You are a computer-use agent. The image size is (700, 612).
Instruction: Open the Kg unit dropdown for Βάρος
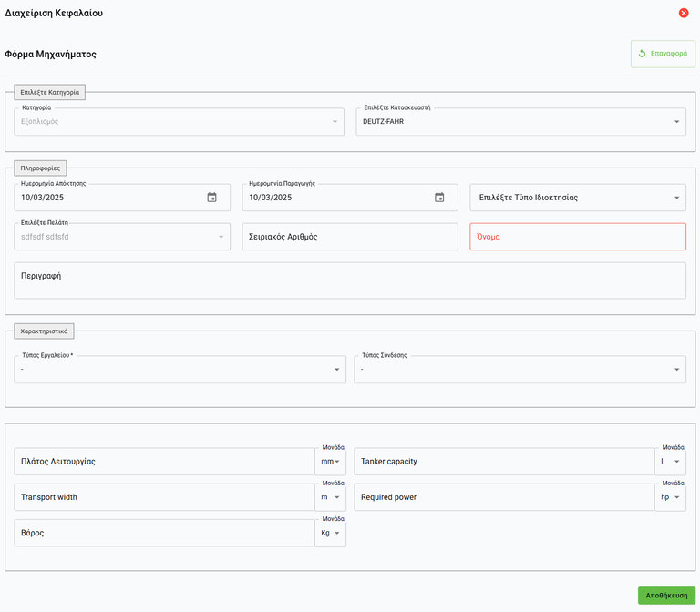[x=330, y=533]
